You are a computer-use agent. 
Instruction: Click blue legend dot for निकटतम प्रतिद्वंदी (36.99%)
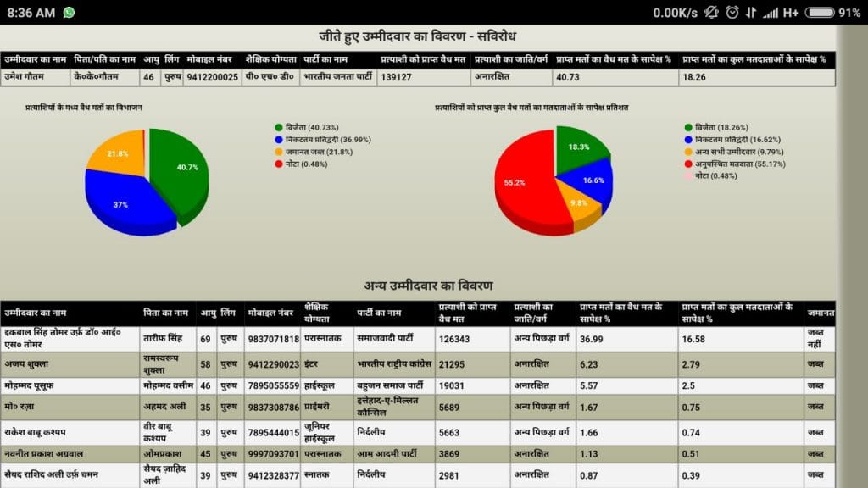(x=279, y=139)
